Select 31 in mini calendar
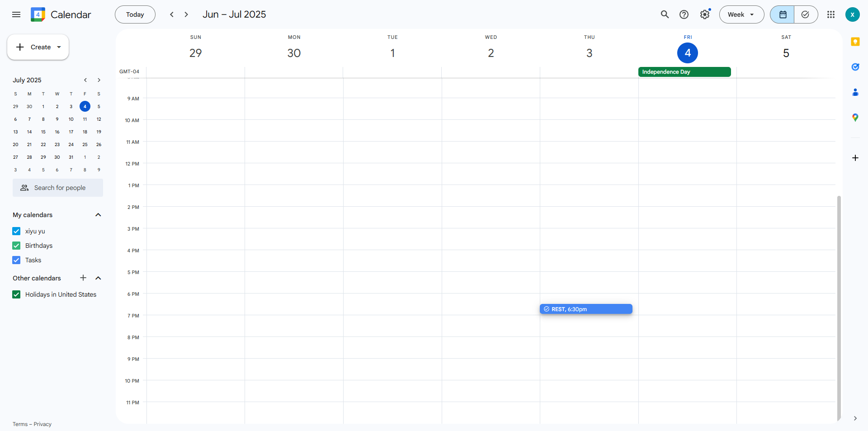868x431 pixels. [71, 157]
